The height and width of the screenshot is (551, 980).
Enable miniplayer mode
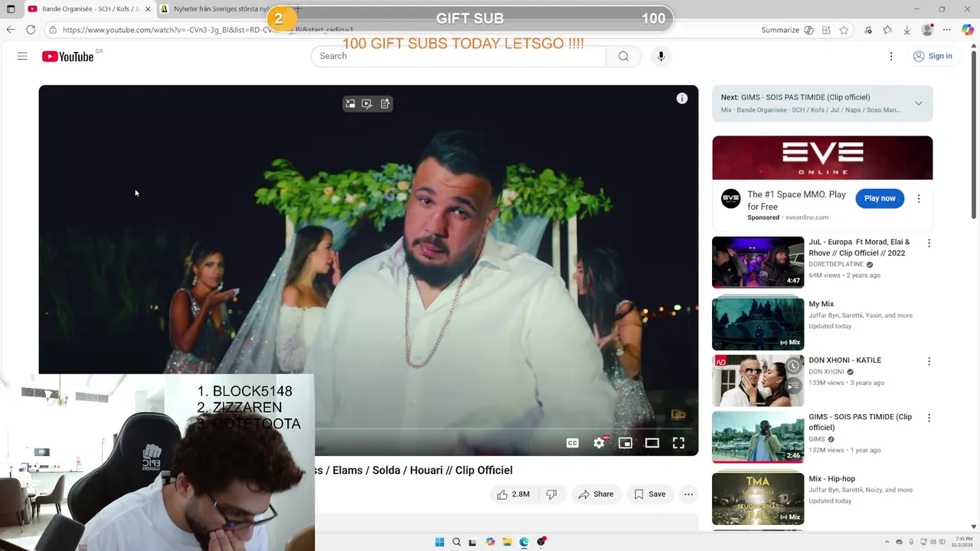626,442
